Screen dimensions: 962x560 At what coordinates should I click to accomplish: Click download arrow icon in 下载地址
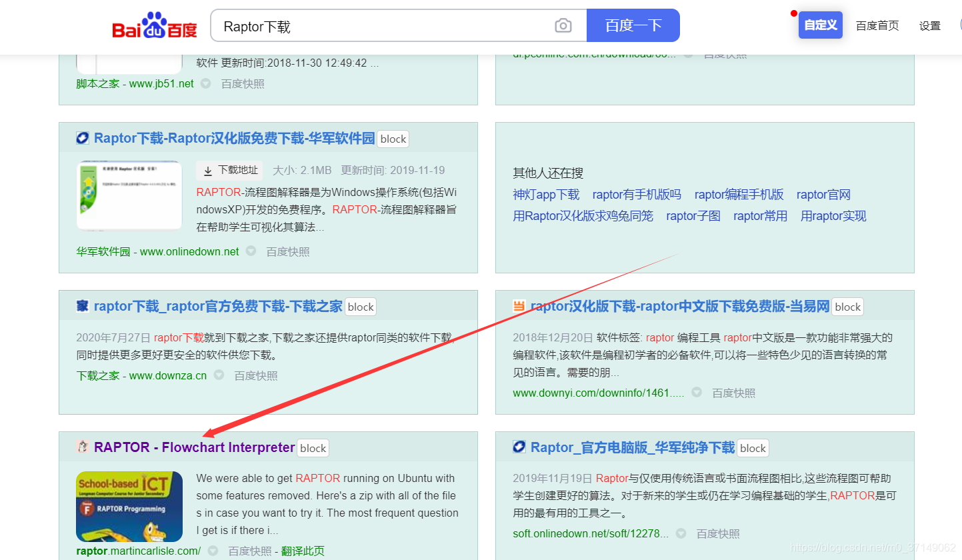tap(208, 171)
